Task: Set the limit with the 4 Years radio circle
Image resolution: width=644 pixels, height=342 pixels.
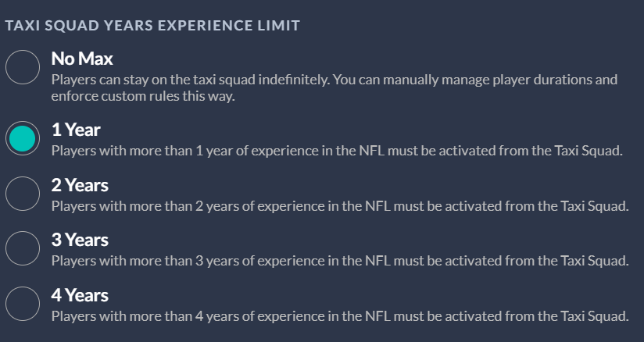Action: pos(23,304)
